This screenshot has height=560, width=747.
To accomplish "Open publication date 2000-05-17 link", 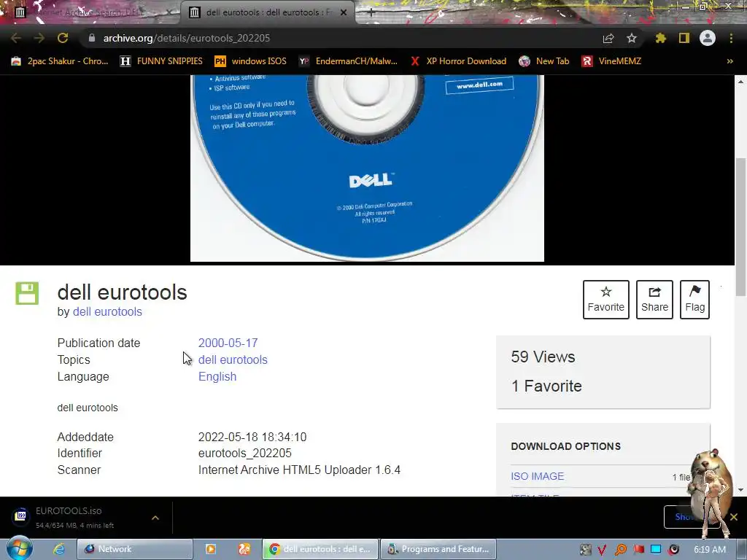I will (228, 343).
